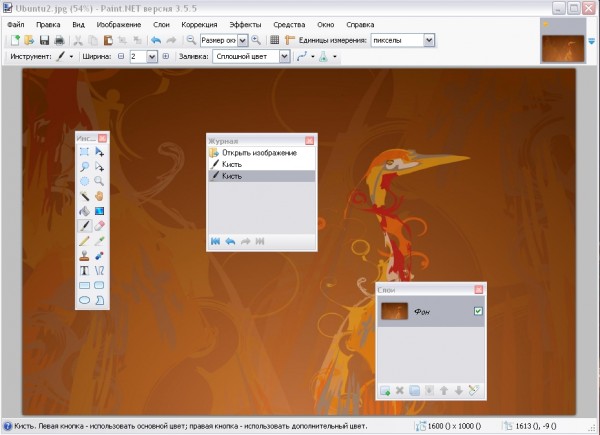Image resolution: width=600 pixels, height=435 pixels.
Task: Open the Эффекты menu
Action: pos(245,24)
